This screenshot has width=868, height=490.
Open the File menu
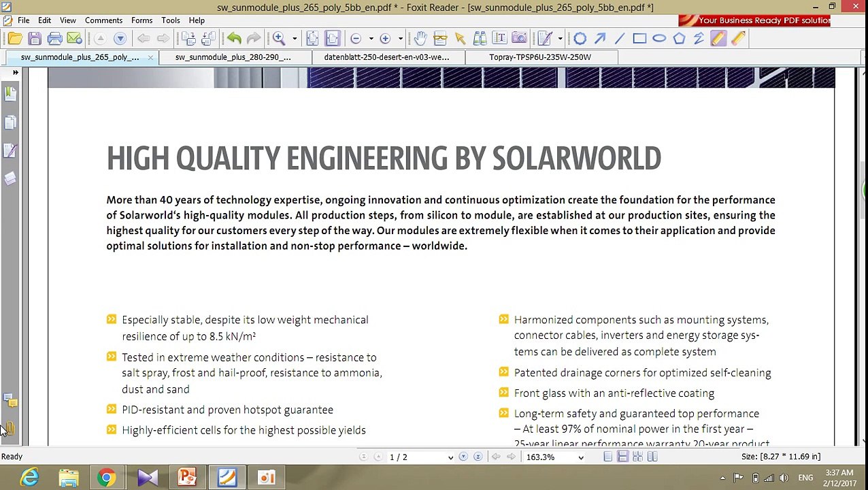(x=23, y=20)
